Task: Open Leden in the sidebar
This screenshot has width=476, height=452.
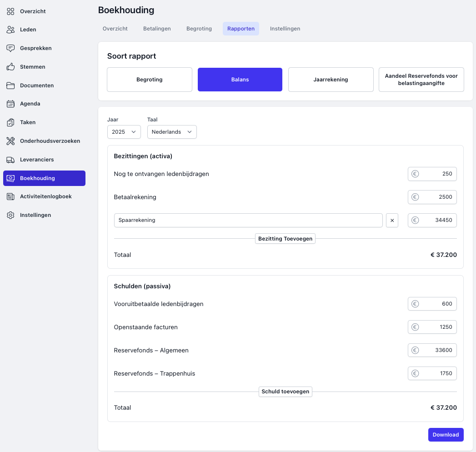Action: [x=44, y=30]
